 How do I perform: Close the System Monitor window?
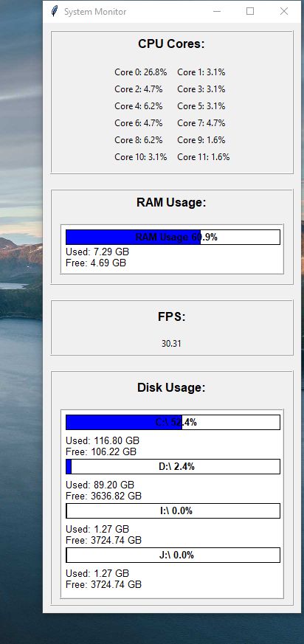click(284, 12)
